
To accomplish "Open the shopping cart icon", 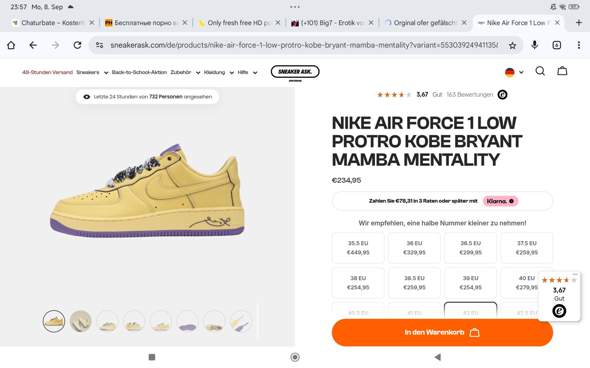I will [x=562, y=71].
